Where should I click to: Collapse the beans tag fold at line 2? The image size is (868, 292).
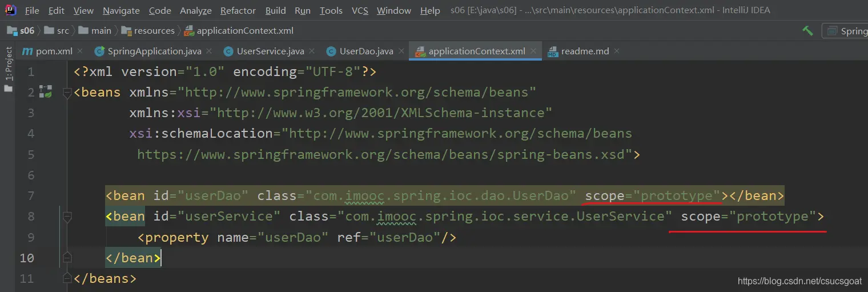tap(67, 93)
